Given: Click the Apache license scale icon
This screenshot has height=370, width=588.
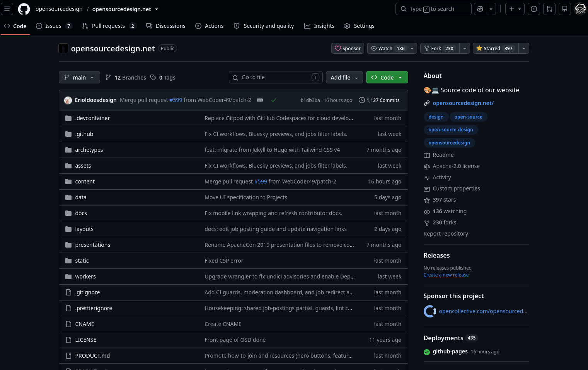Looking at the screenshot, I should click(x=427, y=166).
